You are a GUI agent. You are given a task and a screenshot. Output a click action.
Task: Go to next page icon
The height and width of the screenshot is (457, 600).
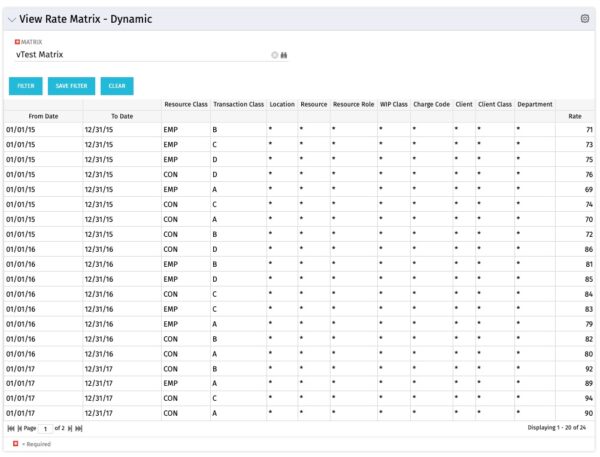click(70, 428)
